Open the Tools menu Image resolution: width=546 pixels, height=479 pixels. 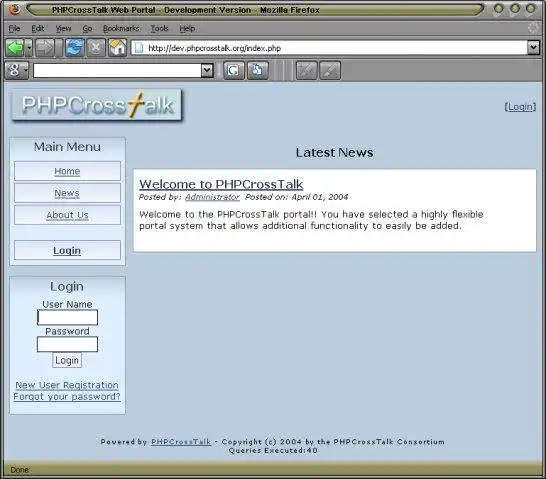click(159, 28)
